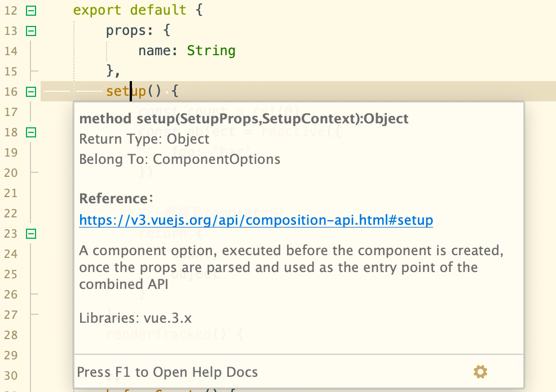The image size is (556, 392).
Task: Collapse the props block on line 13
Action: pos(31,31)
